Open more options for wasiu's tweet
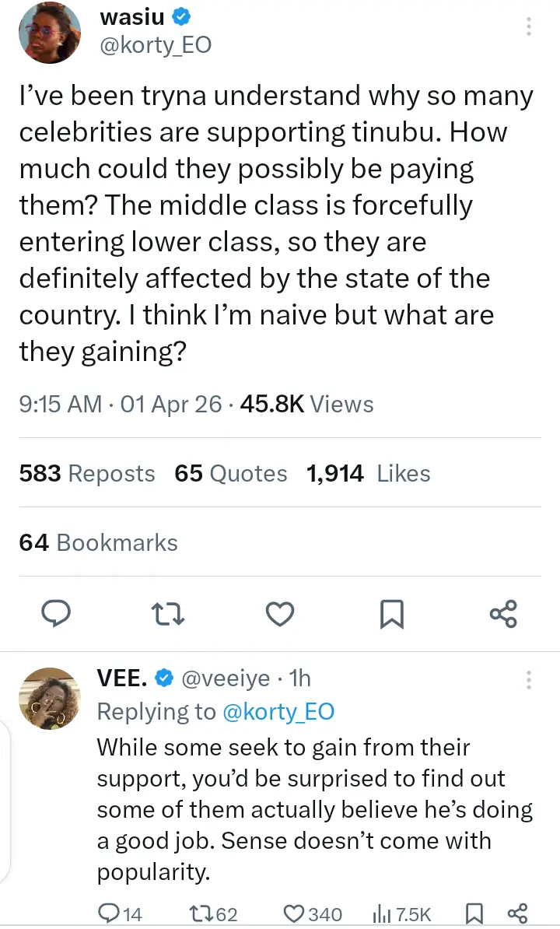The image size is (560, 929). point(529,27)
